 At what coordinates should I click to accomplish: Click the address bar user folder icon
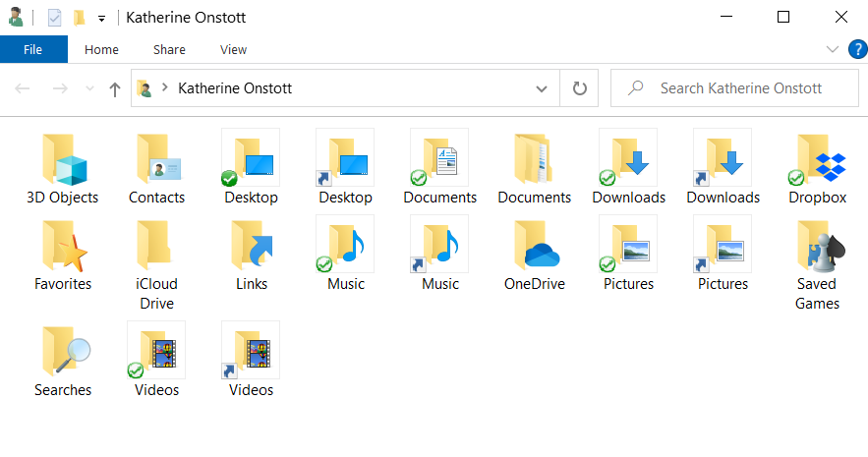coord(145,88)
